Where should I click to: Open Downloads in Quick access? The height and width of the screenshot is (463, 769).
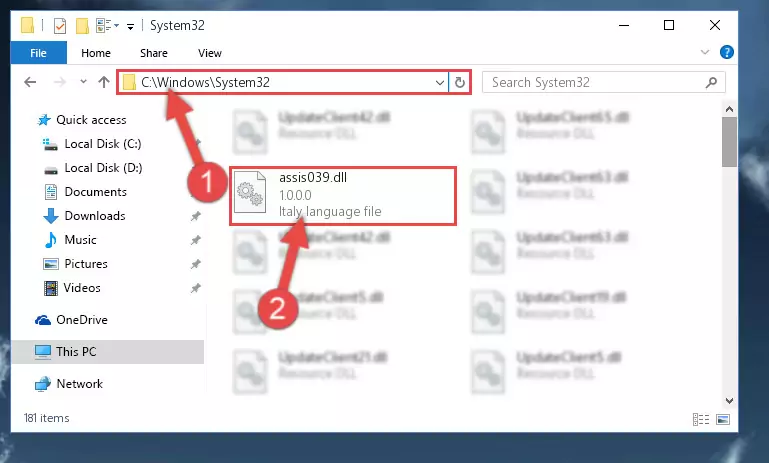(84, 216)
